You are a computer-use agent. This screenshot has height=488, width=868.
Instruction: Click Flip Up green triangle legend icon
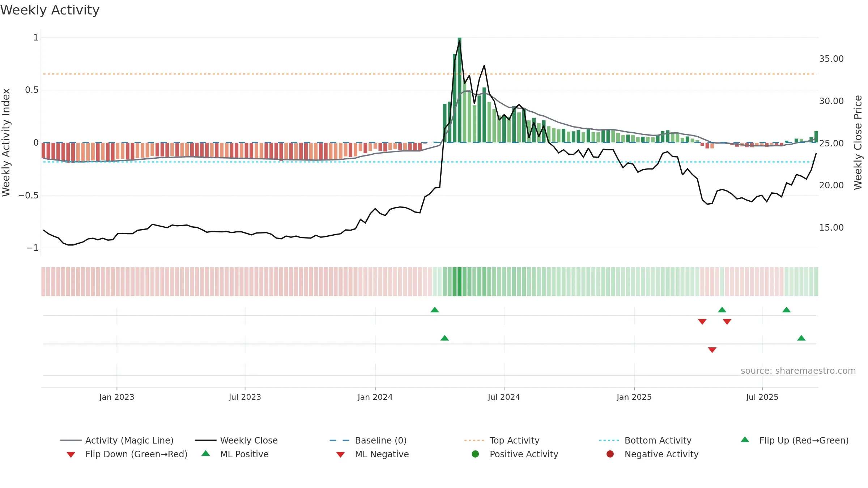[x=745, y=440]
